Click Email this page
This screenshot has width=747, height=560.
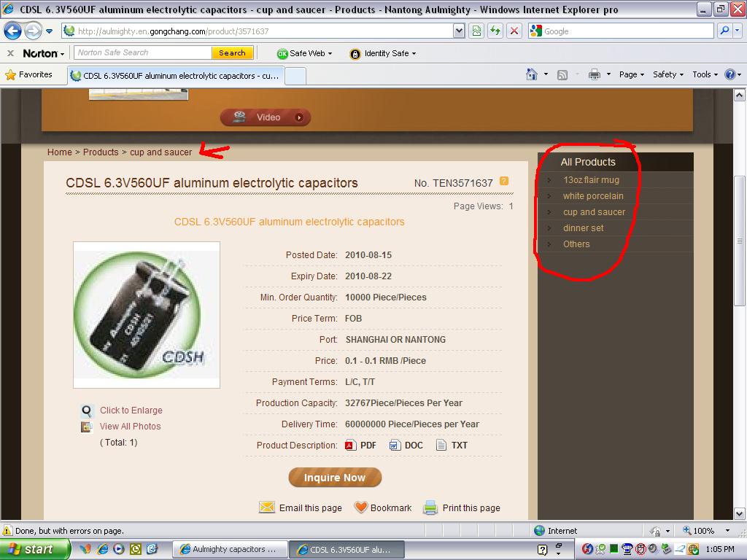(301, 508)
